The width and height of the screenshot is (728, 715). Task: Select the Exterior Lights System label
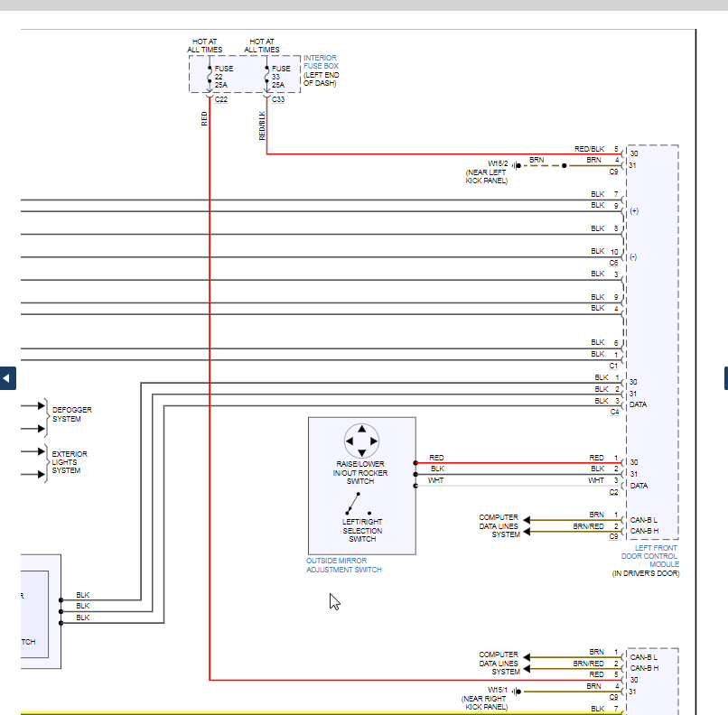click(x=70, y=462)
